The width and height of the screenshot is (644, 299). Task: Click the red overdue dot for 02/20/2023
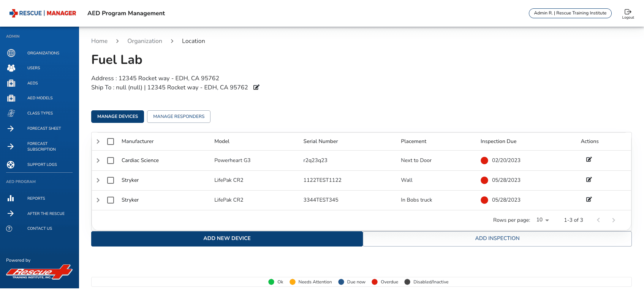pyautogui.click(x=484, y=161)
